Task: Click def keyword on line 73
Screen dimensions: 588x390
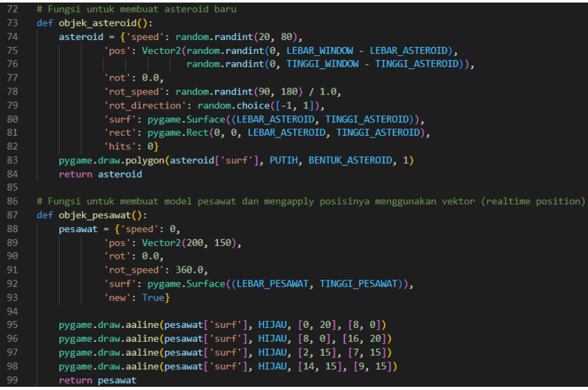Action: 44,23
